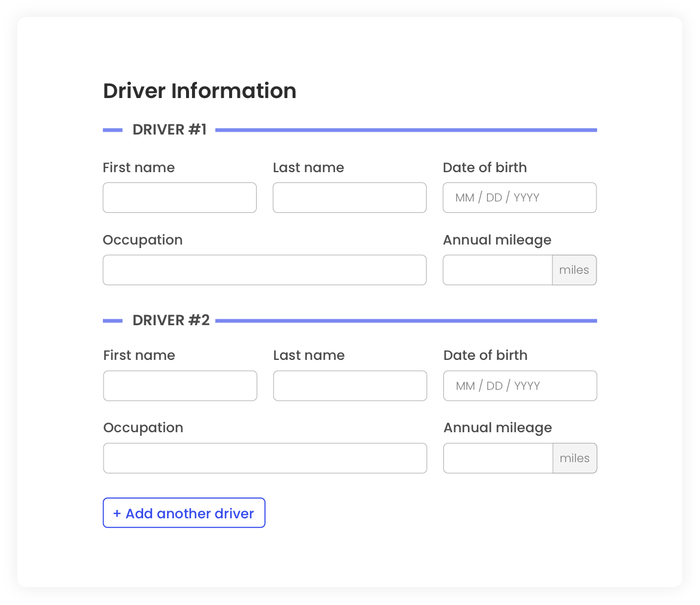Click the Driver #1 First name field
Image resolution: width=700 pixels, height=605 pixels.
(x=179, y=198)
